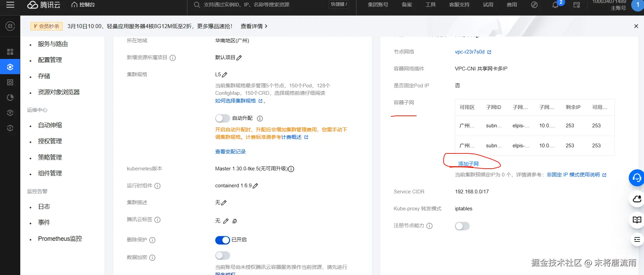Click the 剩余IP column header
Image resolution: width=644 pixels, height=275 pixels.
pyautogui.click(x=573, y=107)
